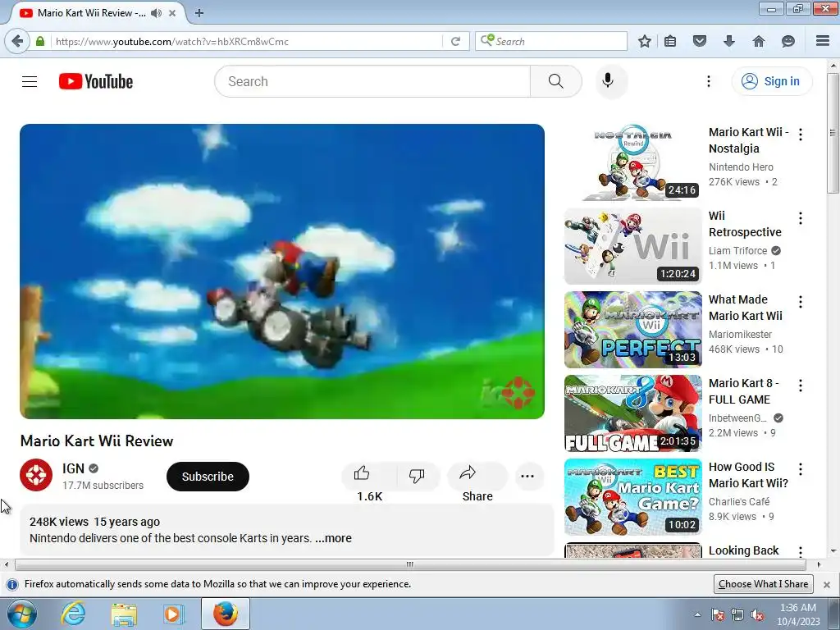
Task: Open the YouTube hamburger guide menu
Action: tap(30, 81)
